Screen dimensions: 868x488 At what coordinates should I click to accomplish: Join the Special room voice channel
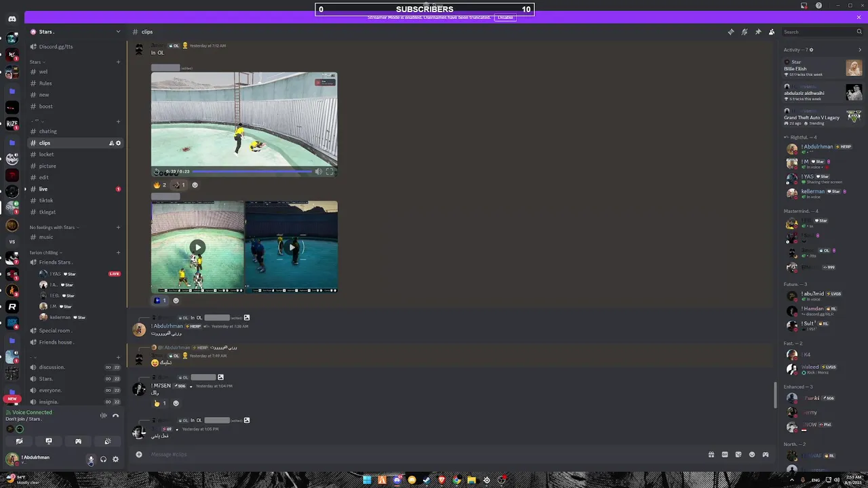point(75,331)
